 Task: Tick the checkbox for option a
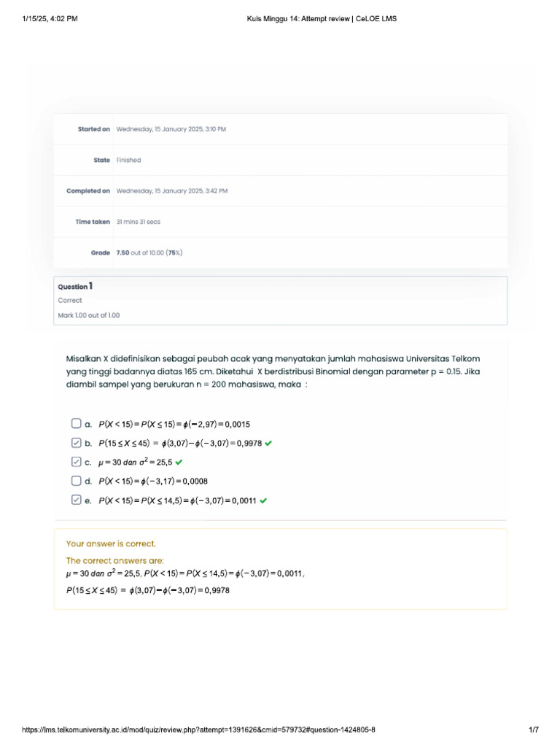click(77, 423)
